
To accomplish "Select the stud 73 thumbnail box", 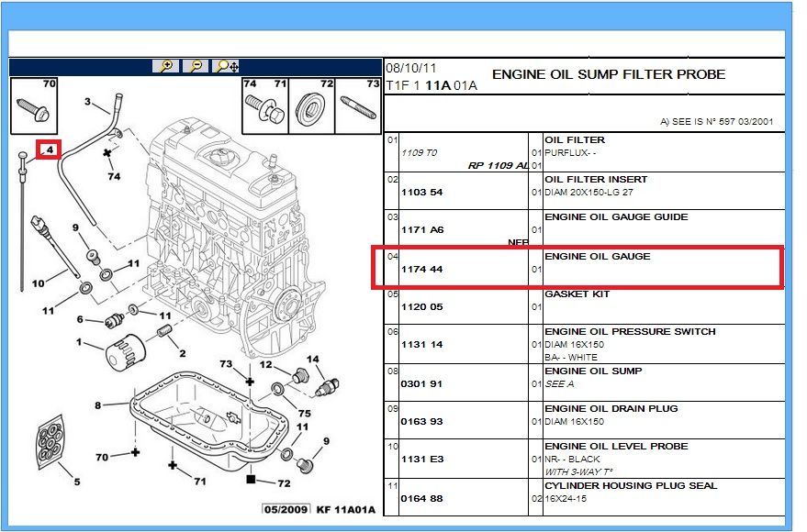I will pos(360,105).
